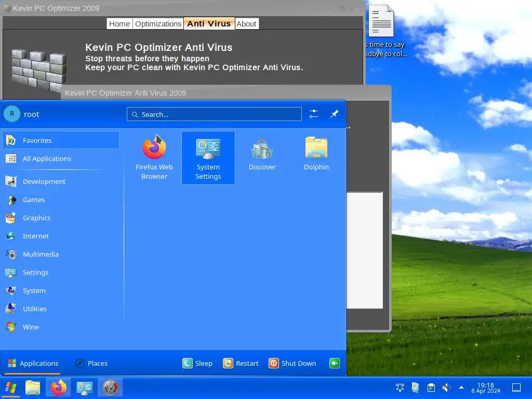
Task: Click the clock showing 19:18
Action: click(486, 388)
